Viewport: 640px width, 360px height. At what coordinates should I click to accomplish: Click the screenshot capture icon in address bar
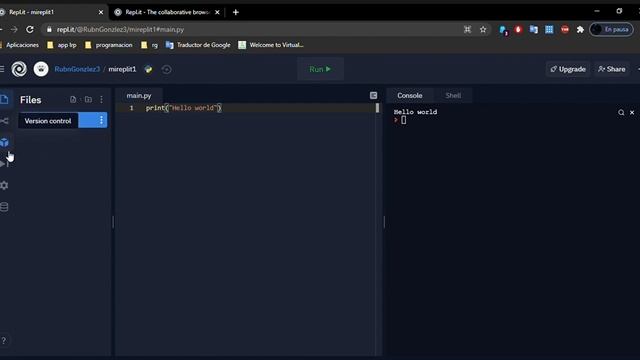467,29
